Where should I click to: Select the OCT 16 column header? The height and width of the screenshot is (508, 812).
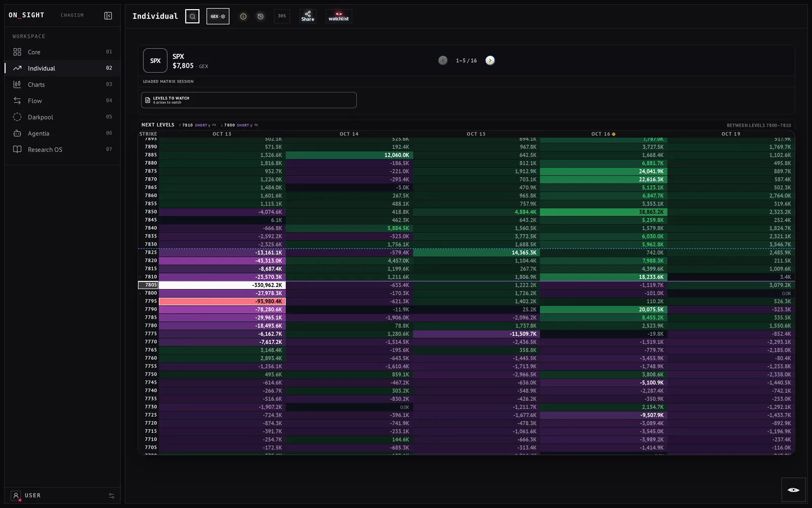click(x=603, y=134)
